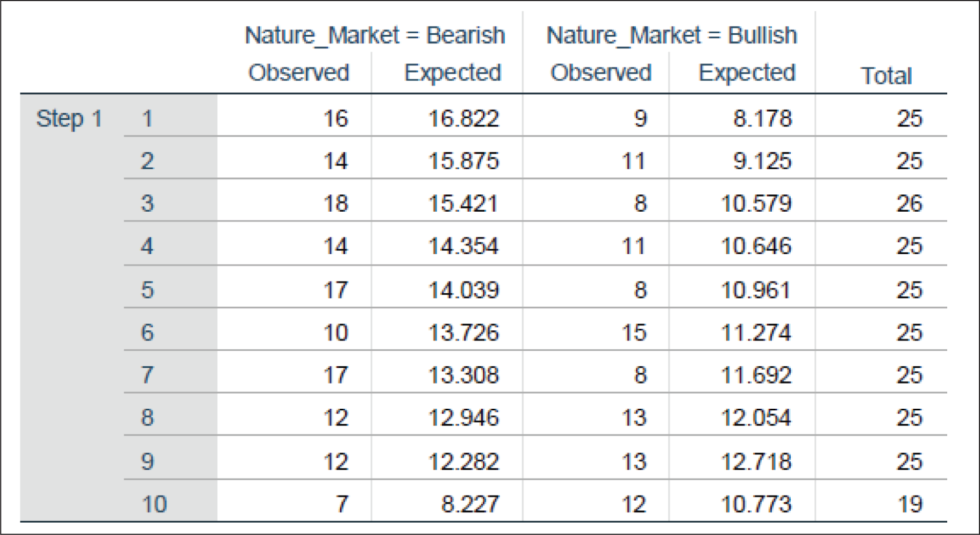Select the cell showing 10.646
This screenshot has width=980, height=535.
[x=756, y=246]
